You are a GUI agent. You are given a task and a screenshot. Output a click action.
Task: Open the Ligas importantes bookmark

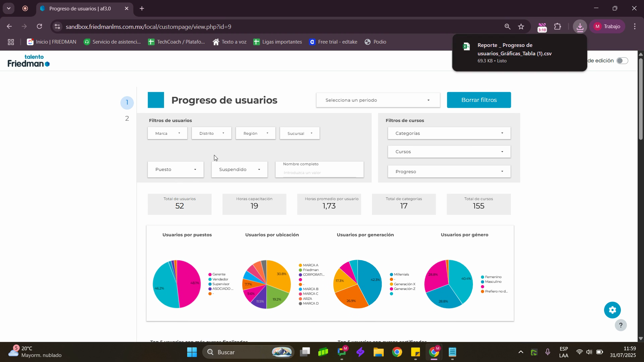coord(278,42)
